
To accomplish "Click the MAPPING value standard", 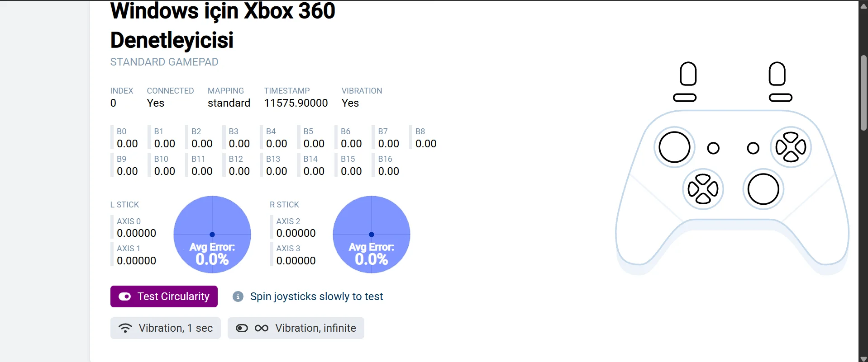I will 229,103.
